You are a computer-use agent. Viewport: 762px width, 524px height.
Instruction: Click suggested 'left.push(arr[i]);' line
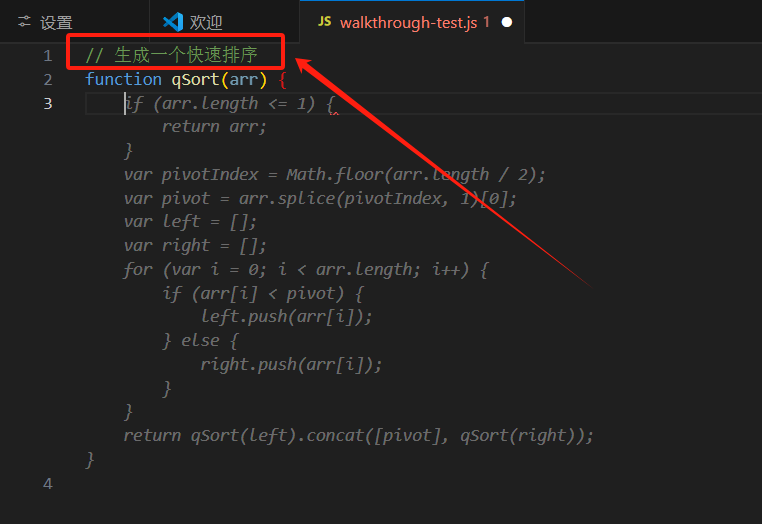tap(287, 316)
